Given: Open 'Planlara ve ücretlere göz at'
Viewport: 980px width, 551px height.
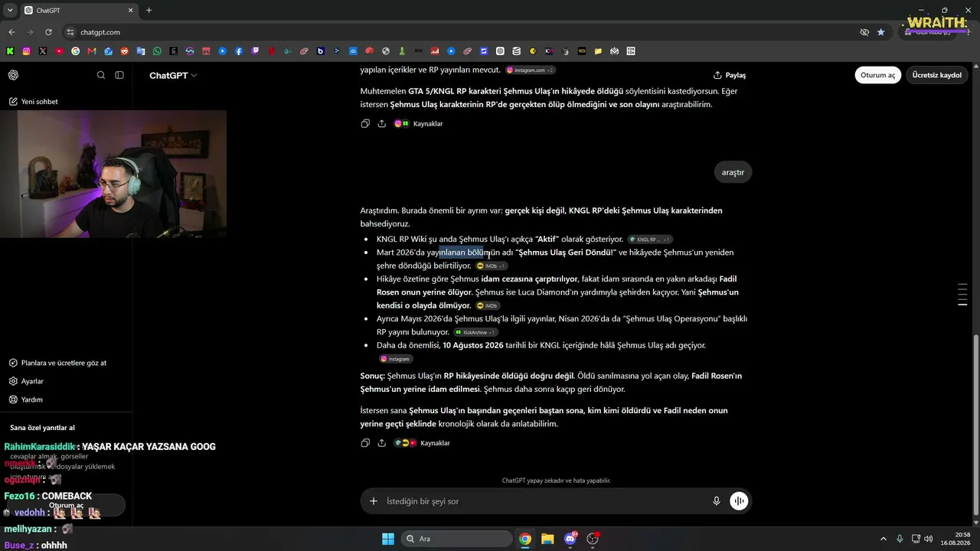Looking at the screenshot, I should (58, 363).
